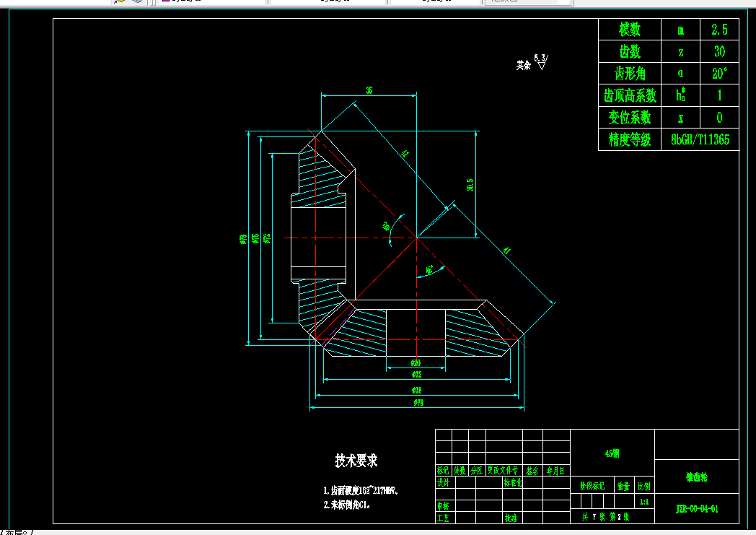Click the φ20 bore dimension text
756x535 pixels.
pos(416,362)
